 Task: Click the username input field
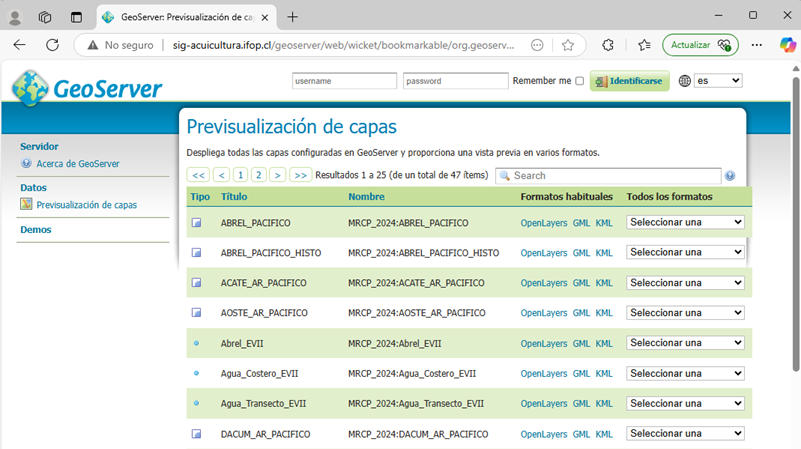pos(344,81)
